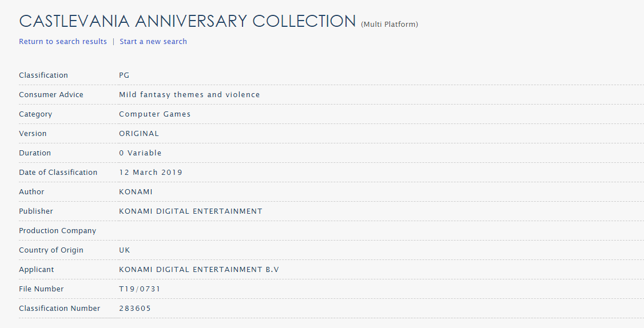Click the 'Consumer Advice' field label
Image resolution: width=644 pixels, height=328 pixels.
point(51,95)
